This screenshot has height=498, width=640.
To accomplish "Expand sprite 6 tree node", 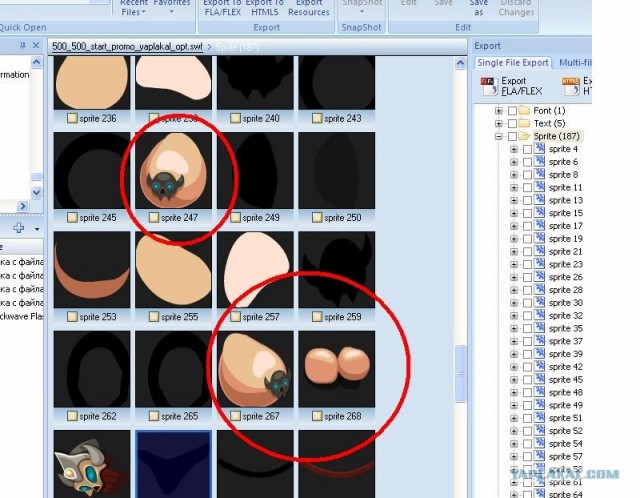I will 514,162.
